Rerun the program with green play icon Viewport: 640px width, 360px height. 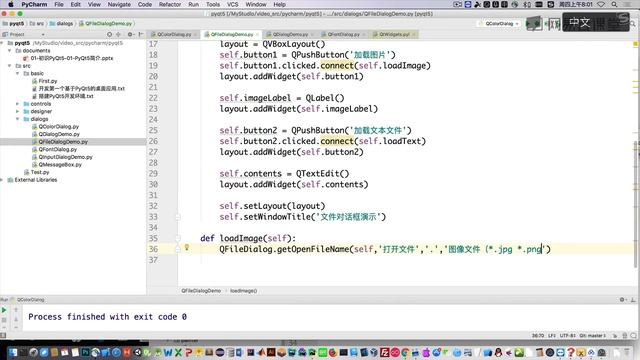[x=4, y=310]
